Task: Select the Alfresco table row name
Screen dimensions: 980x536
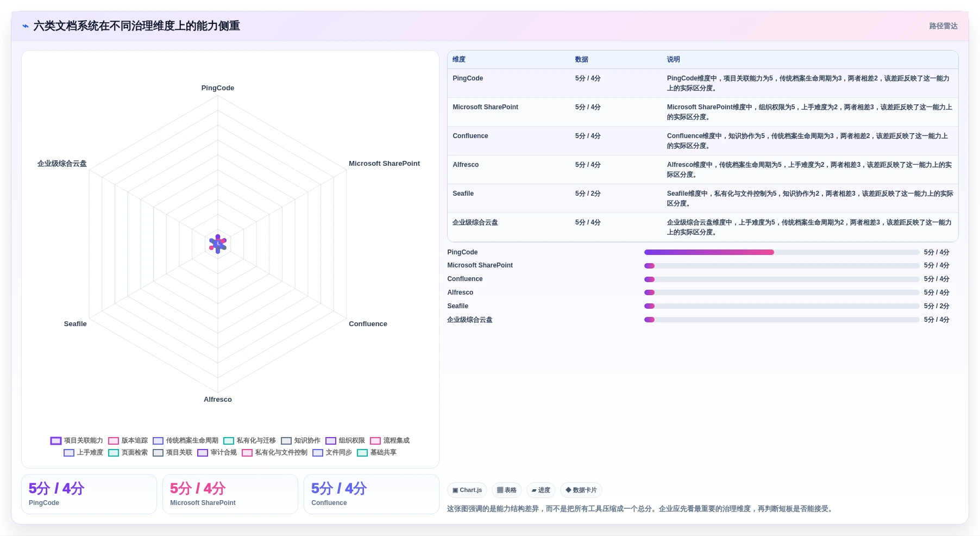Action: [x=466, y=165]
